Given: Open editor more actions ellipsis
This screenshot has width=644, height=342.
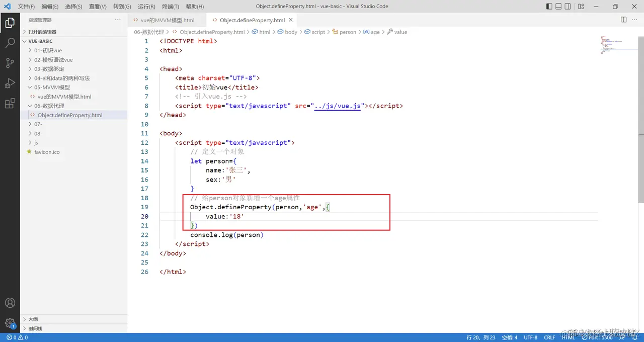Looking at the screenshot, I should (635, 20).
